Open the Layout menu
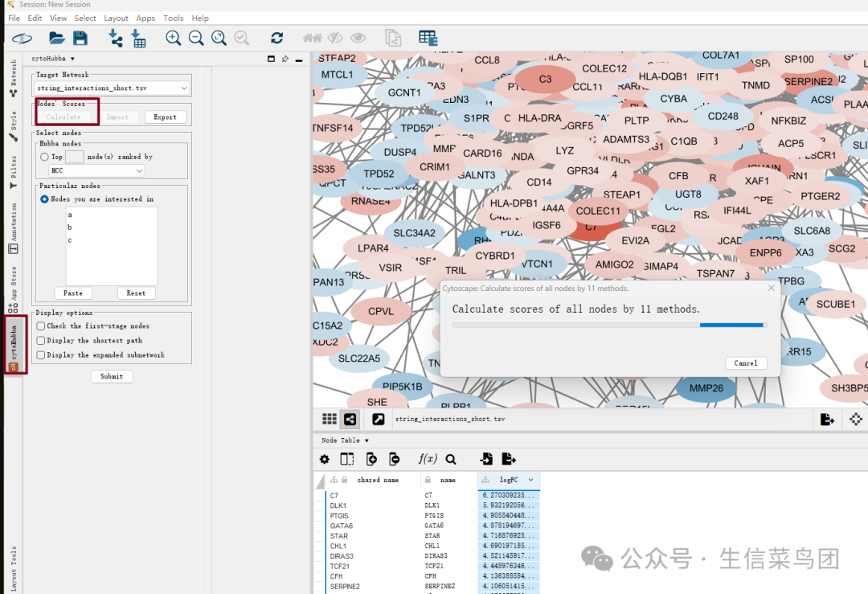Image resolution: width=868 pixels, height=594 pixels. click(x=117, y=18)
